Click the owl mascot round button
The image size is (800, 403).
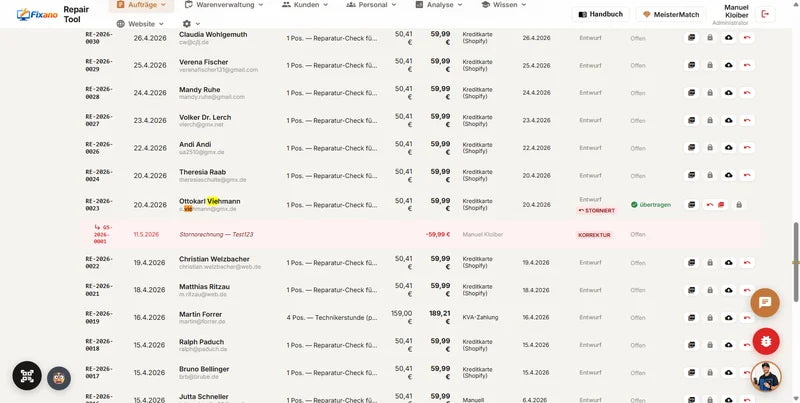(x=59, y=378)
